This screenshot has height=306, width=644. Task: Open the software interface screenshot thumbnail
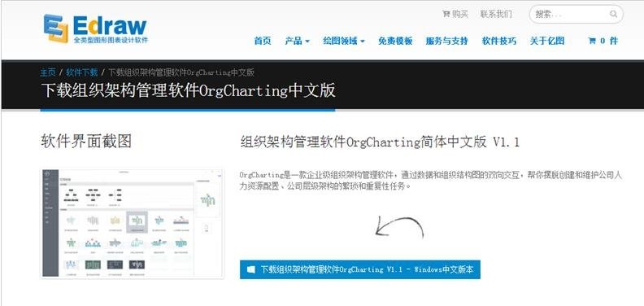point(133,223)
